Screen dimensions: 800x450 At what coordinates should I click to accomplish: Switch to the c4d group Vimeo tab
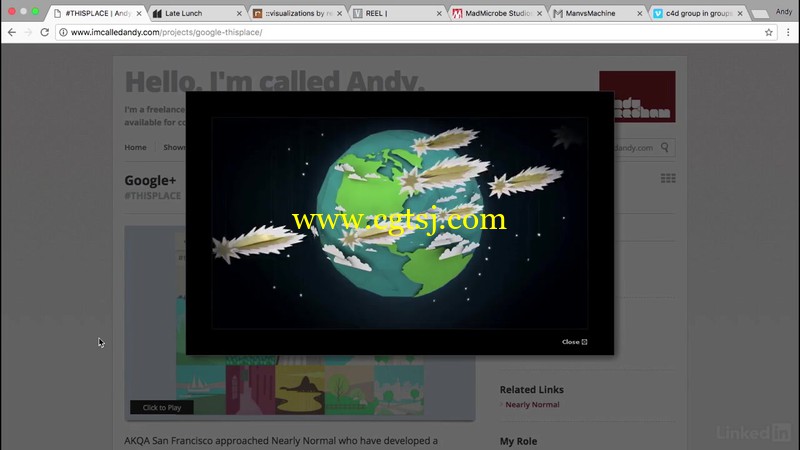pyautogui.click(x=697, y=13)
